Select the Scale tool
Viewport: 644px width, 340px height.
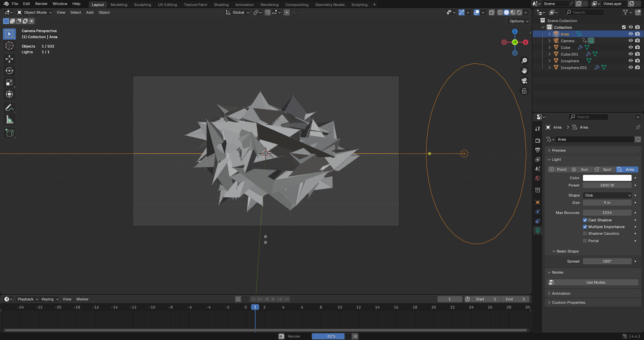coord(9,82)
